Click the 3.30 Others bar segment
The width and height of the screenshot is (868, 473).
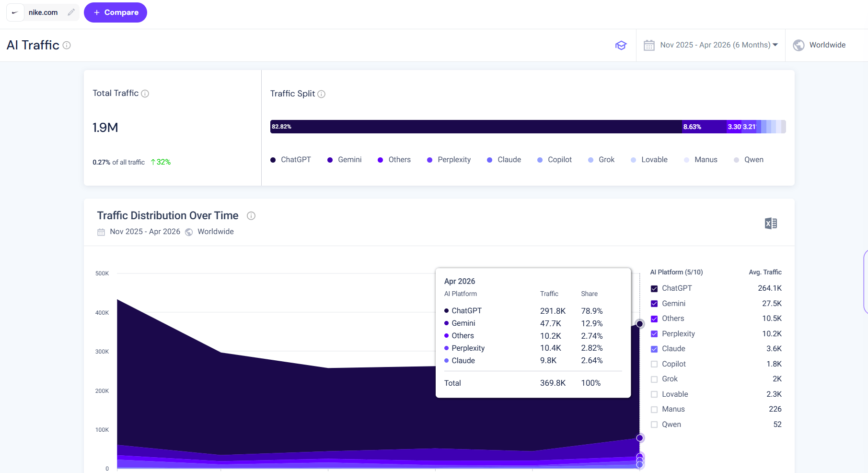point(734,127)
